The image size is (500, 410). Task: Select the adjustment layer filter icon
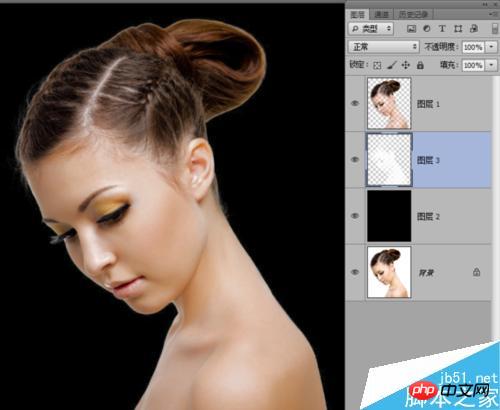(427, 29)
